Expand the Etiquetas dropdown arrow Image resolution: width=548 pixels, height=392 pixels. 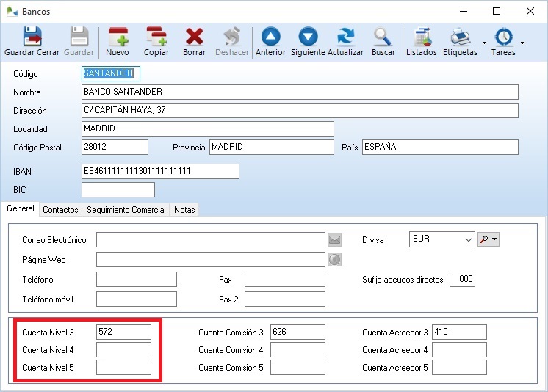point(484,43)
